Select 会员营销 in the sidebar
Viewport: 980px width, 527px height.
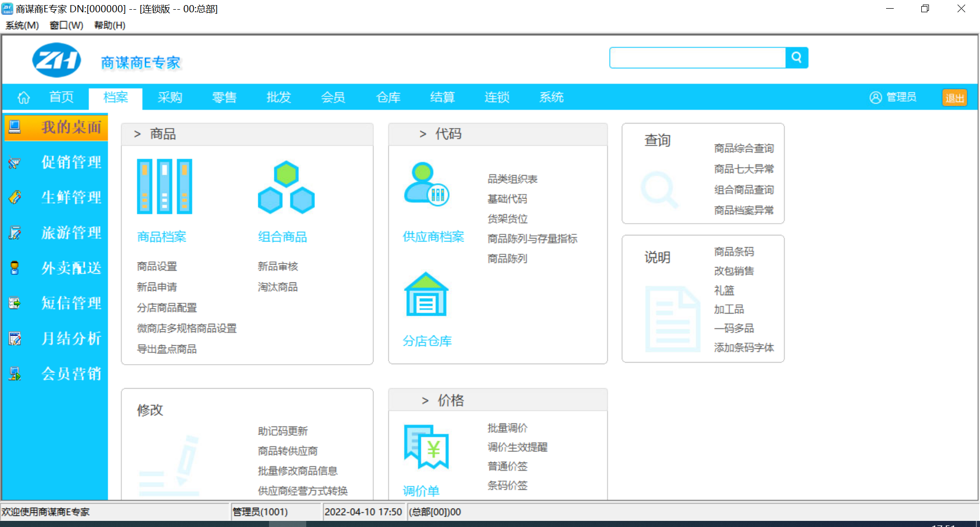click(56, 374)
